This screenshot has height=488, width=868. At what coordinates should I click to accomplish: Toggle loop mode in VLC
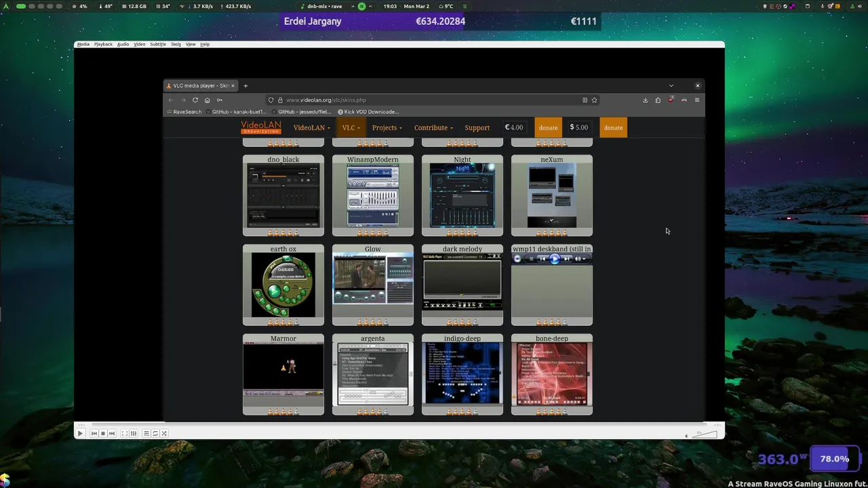155,433
